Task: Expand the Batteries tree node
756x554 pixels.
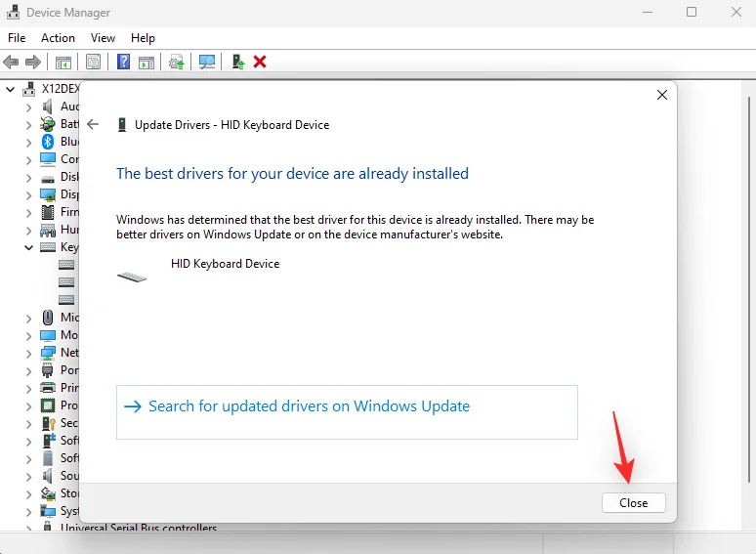Action: pyautogui.click(x=28, y=125)
